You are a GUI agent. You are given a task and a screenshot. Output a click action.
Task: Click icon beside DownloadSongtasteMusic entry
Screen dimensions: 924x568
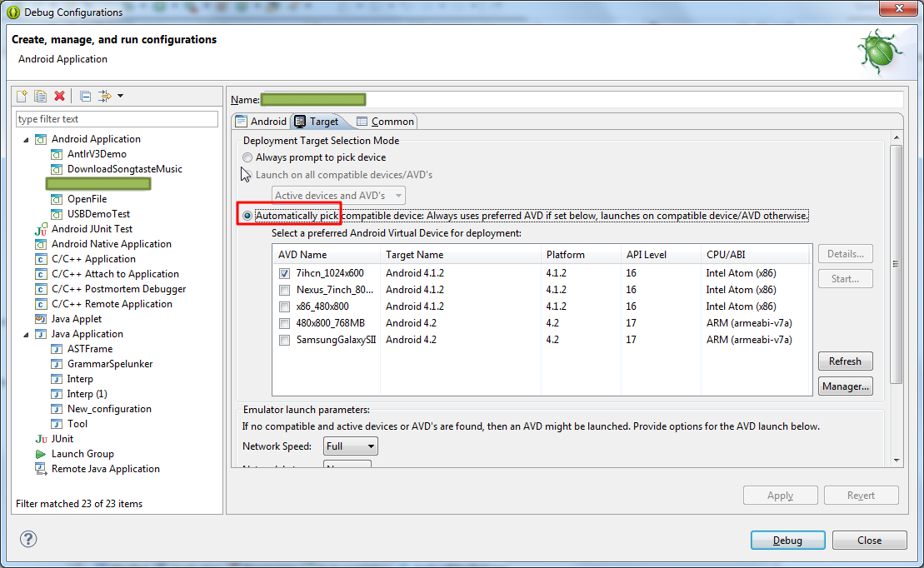click(57, 169)
